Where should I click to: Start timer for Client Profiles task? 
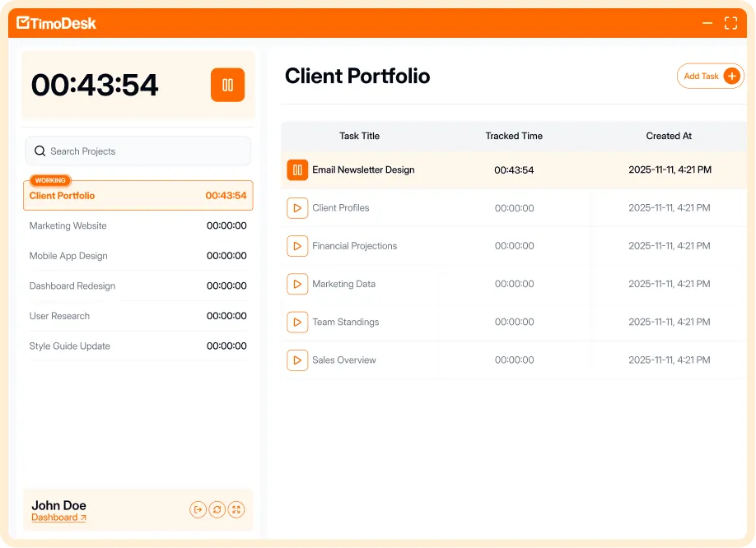pos(297,208)
